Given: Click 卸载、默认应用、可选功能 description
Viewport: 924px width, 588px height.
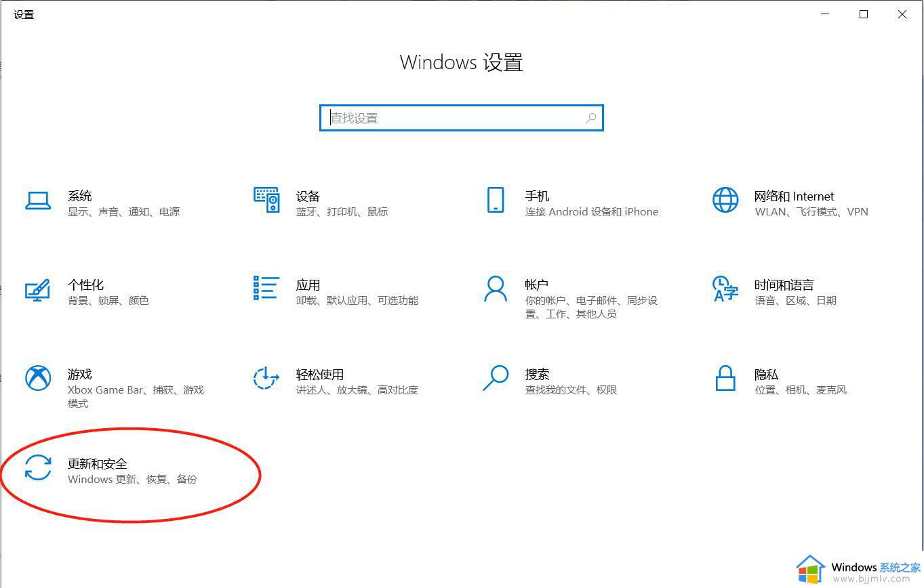Looking at the screenshot, I should (357, 300).
